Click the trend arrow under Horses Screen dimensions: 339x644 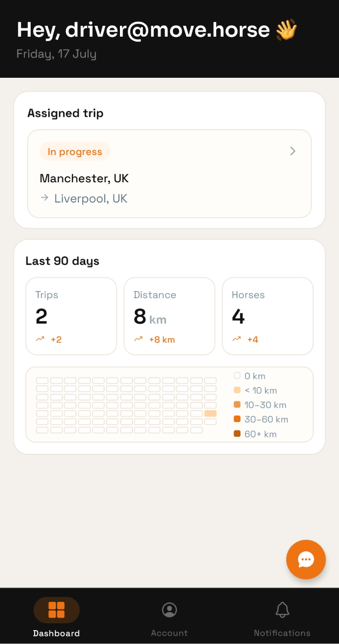pyautogui.click(x=236, y=339)
